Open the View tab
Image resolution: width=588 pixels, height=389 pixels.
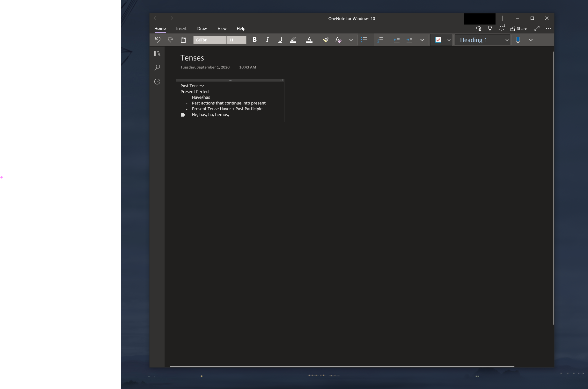pos(222,29)
